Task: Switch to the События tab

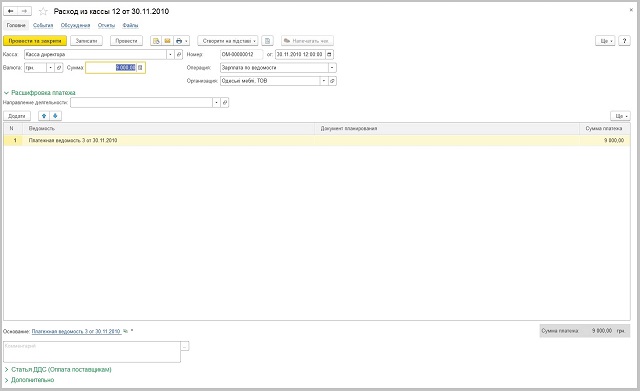Action: coord(43,25)
